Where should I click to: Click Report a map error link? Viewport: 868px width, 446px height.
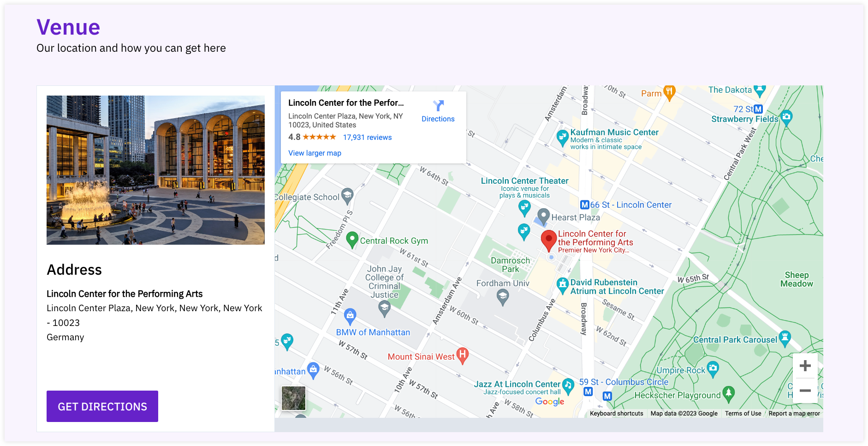794,413
